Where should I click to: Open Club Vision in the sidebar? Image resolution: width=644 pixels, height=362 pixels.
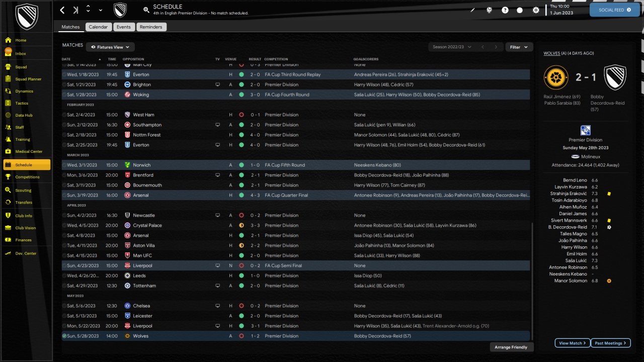pyautogui.click(x=27, y=228)
